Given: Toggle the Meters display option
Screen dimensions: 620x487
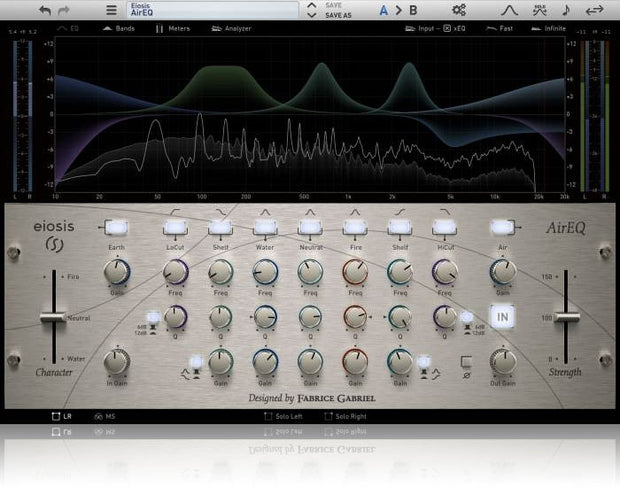Looking at the screenshot, I should [x=173, y=28].
